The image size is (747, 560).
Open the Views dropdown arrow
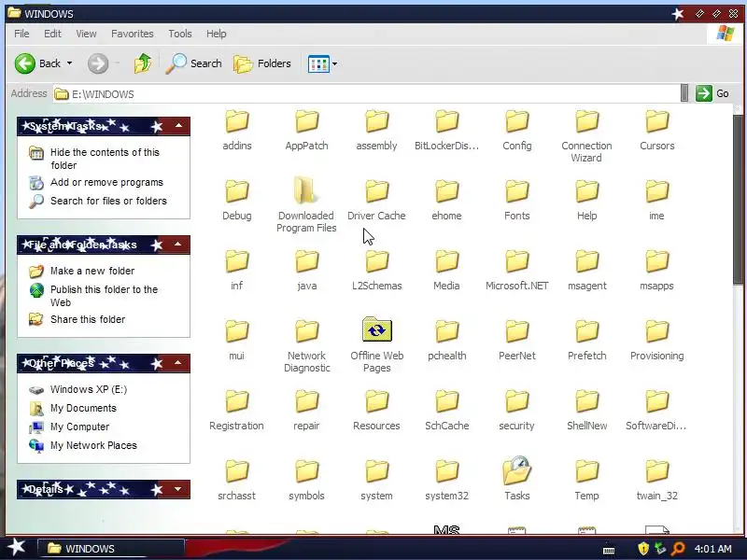click(335, 63)
